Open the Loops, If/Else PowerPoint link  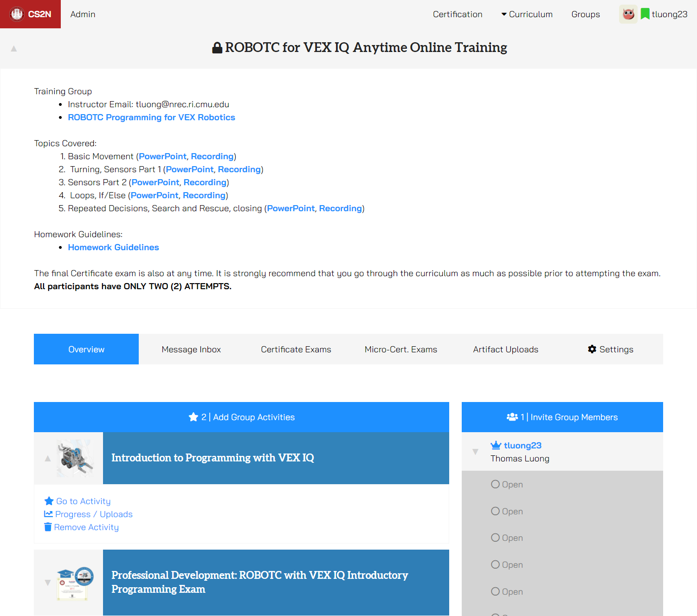pos(154,195)
